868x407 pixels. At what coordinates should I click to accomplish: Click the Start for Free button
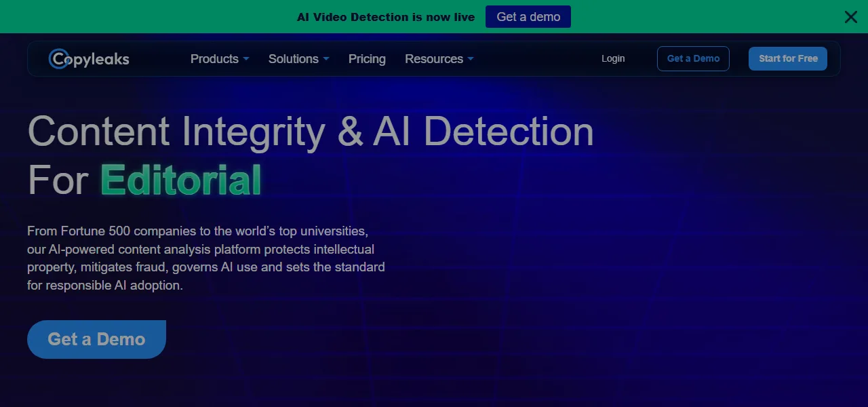788,59
